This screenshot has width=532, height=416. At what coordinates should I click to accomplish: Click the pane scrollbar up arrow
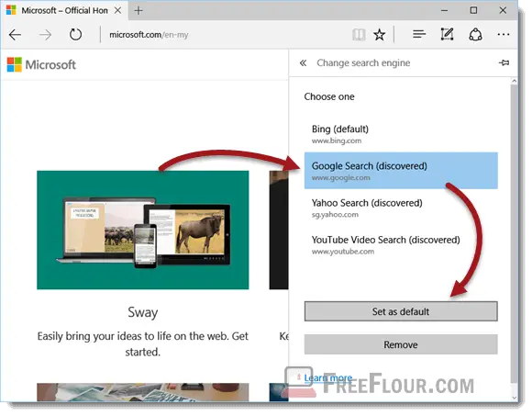point(514,81)
